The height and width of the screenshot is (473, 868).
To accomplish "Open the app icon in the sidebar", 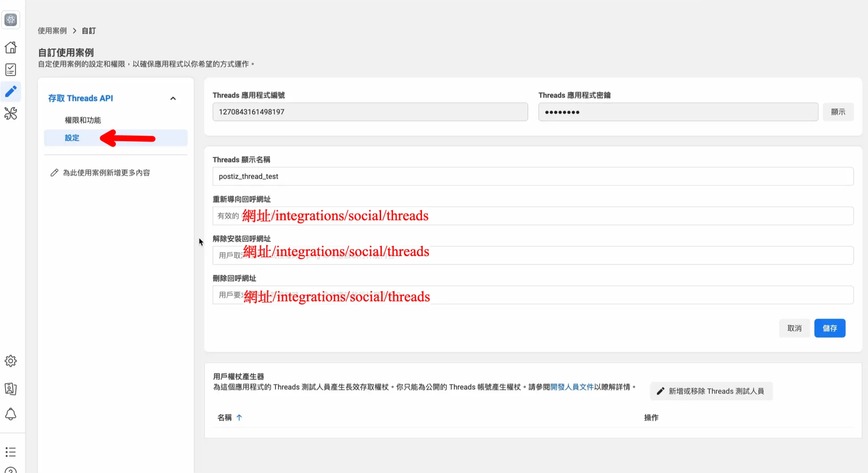I will (x=11, y=20).
